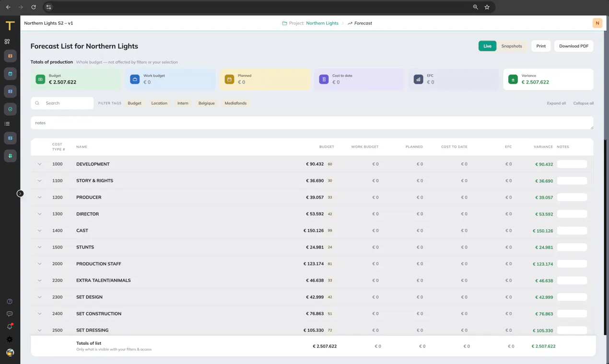
Task: Open the apps grid icon in the sidebar
Action: tap(7, 42)
